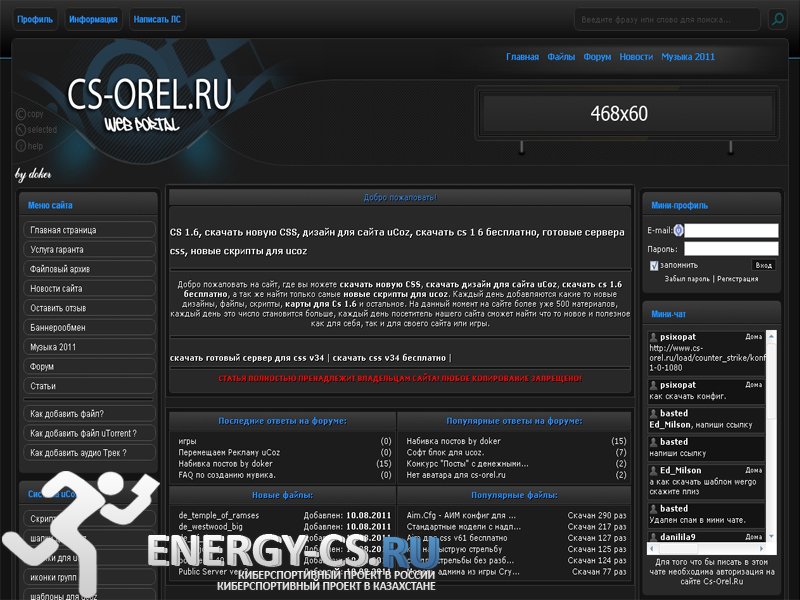Toggle the запомнить checkbox
800x600 pixels.
pyautogui.click(x=654, y=265)
